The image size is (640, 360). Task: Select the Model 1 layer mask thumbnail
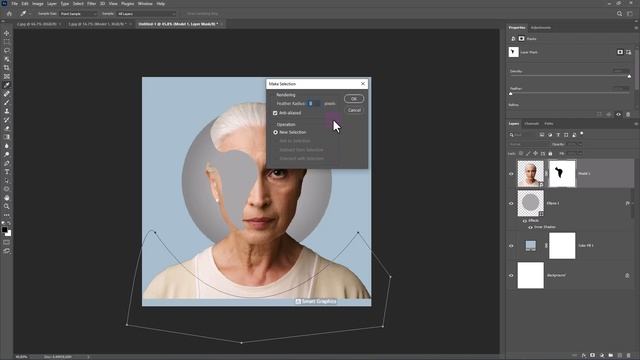coord(562,174)
